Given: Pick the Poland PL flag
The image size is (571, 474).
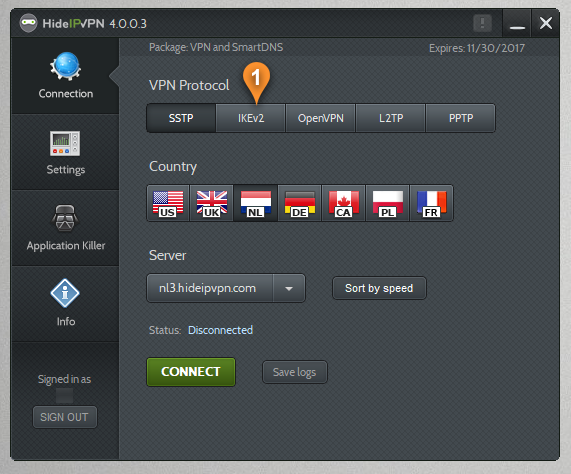Looking at the screenshot, I should coord(388,203).
